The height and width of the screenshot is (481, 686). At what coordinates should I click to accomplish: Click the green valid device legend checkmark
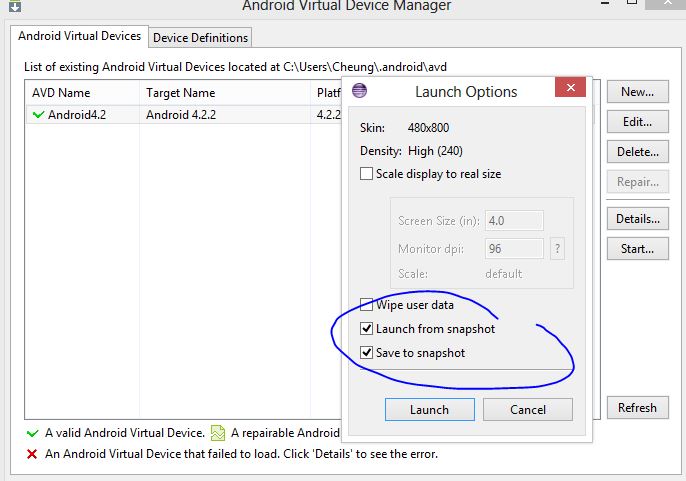[x=32, y=433]
